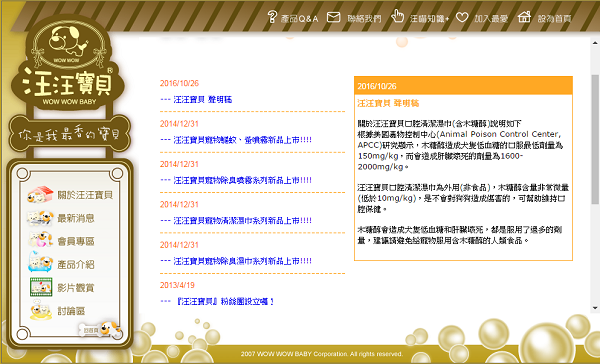Click the house icon for 設為首頁
This screenshot has height=364, width=600.
[x=524, y=17]
